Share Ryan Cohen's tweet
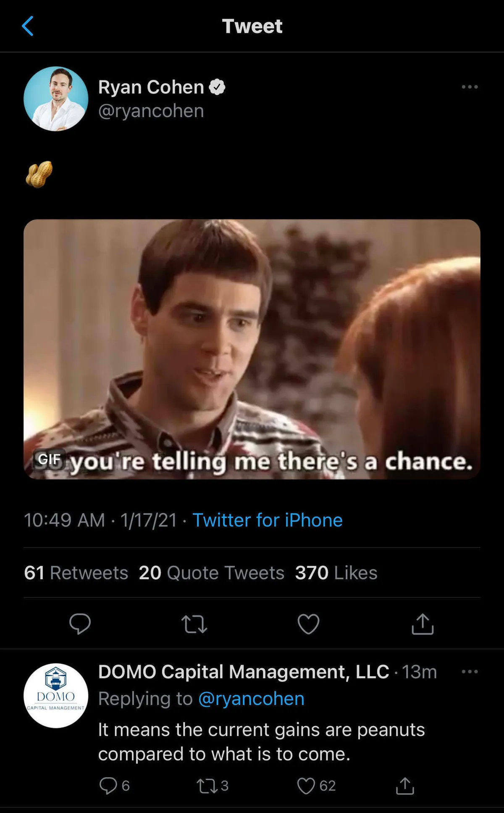Image resolution: width=504 pixels, height=813 pixels. pos(423,624)
